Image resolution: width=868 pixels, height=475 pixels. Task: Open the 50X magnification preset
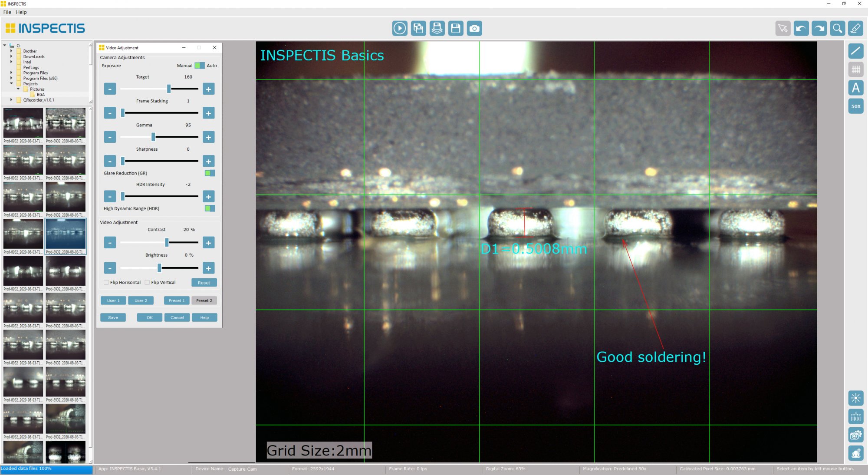(855, 106)
